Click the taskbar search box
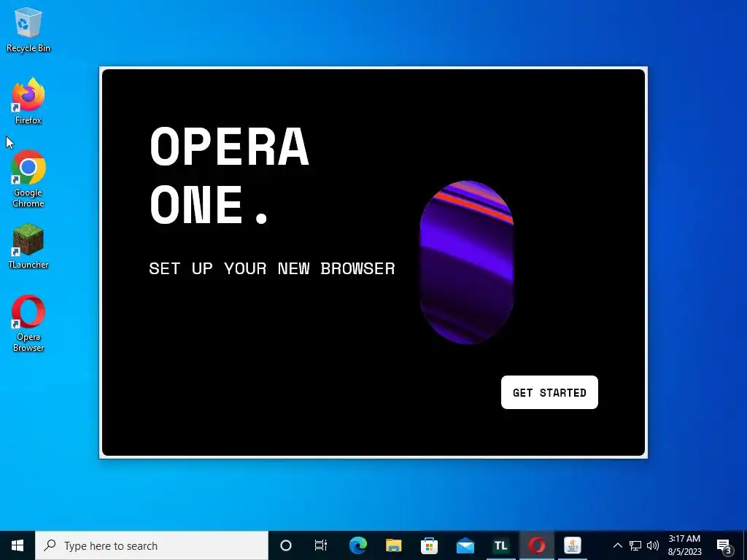This screenshot has width=747, height=560. [x=152, y=545]
